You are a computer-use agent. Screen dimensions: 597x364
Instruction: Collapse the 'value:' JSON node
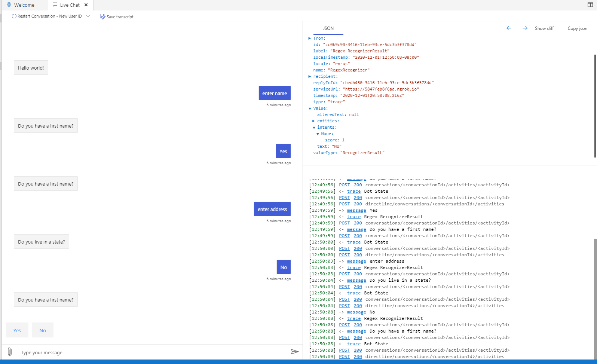[x=310, y=108]
